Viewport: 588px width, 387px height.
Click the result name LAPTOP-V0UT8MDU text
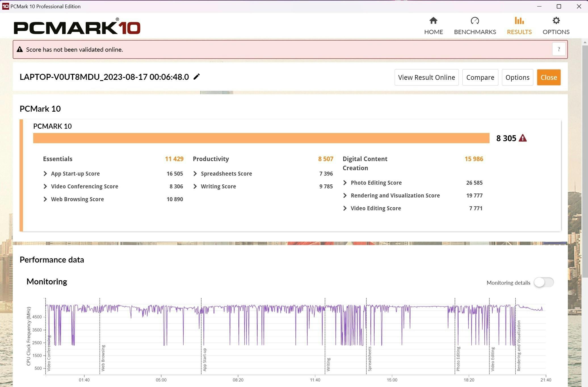(x=104, y=77)
